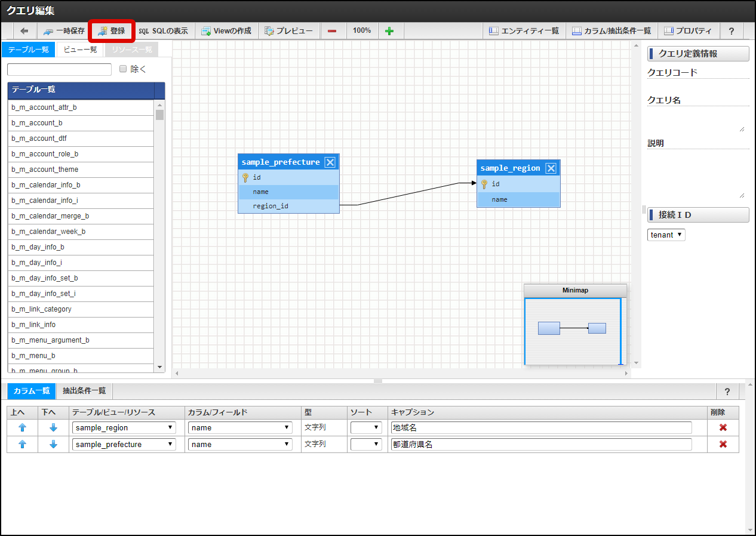Screen dimensions: 756x536
Task: Open the tenant connection ID dropdown
Action: pos(666,235)
